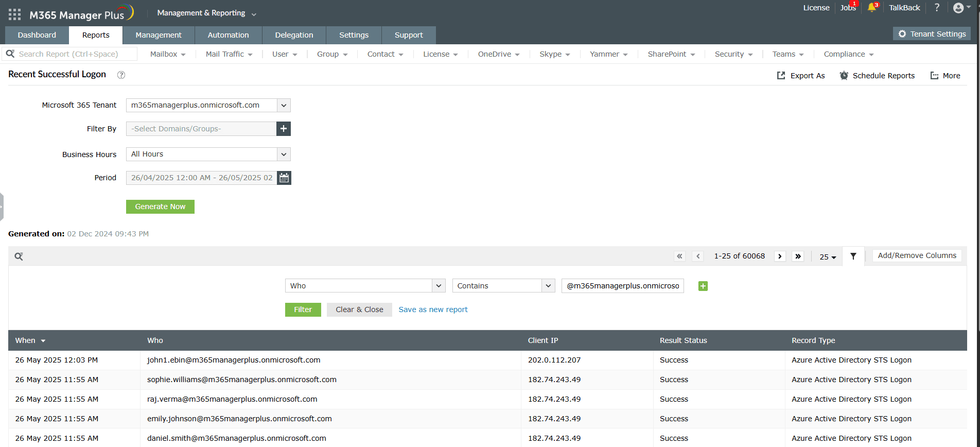Open Add/Remove Columns
Image resolution: width=980 pixels, height=447 pixels.
coord(917,255)
